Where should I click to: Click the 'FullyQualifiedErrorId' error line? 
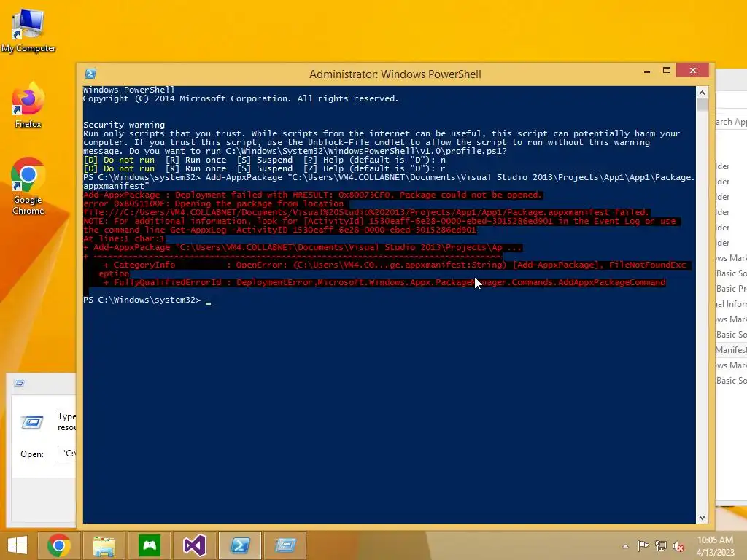click(x=384, y=282)
